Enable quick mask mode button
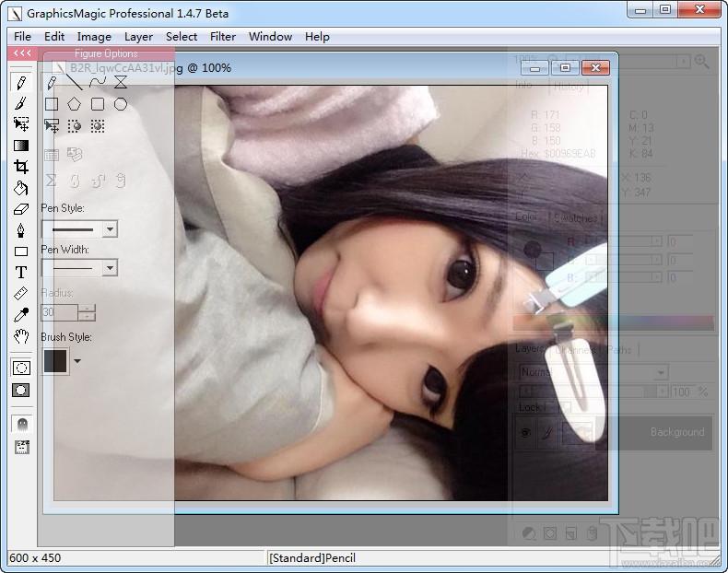This screenshot has width=728, height=573. 21,390
